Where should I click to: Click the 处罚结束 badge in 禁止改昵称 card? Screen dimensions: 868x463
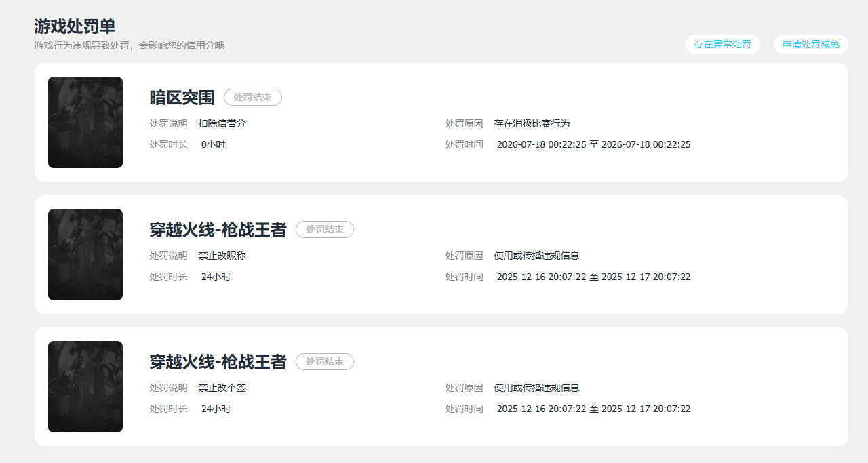[325, 230]
